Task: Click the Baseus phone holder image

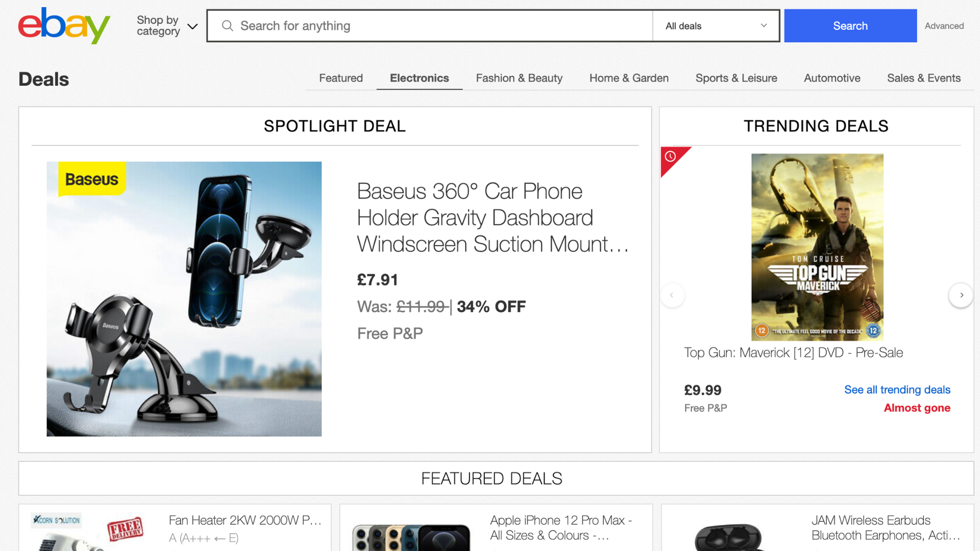Action: click(184, 298)
